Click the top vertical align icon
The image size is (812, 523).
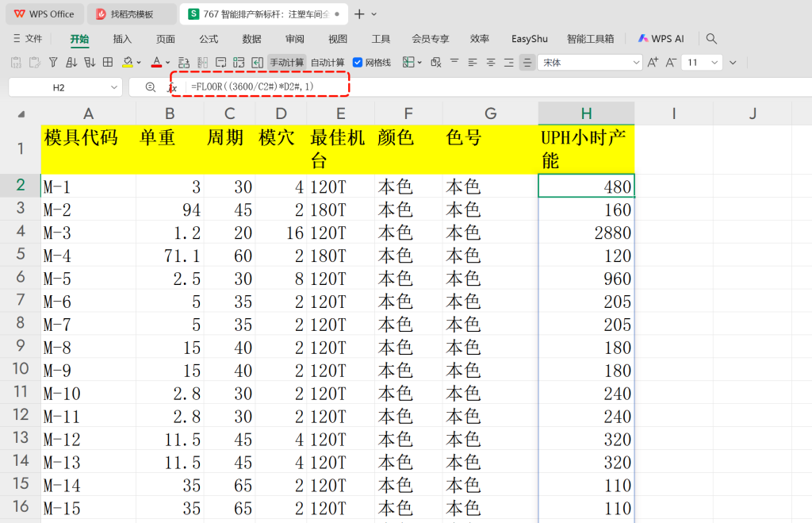[454, 62]
